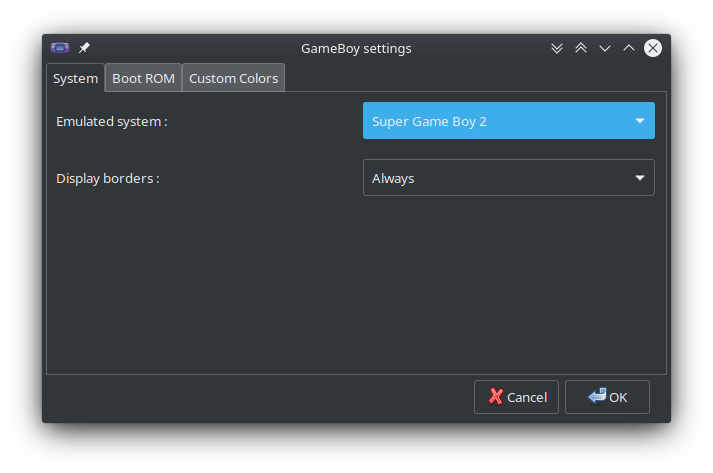Click the double up chevron keep-above icon
The height and width of the screenshot is (473, 713).
pos(581,48)
